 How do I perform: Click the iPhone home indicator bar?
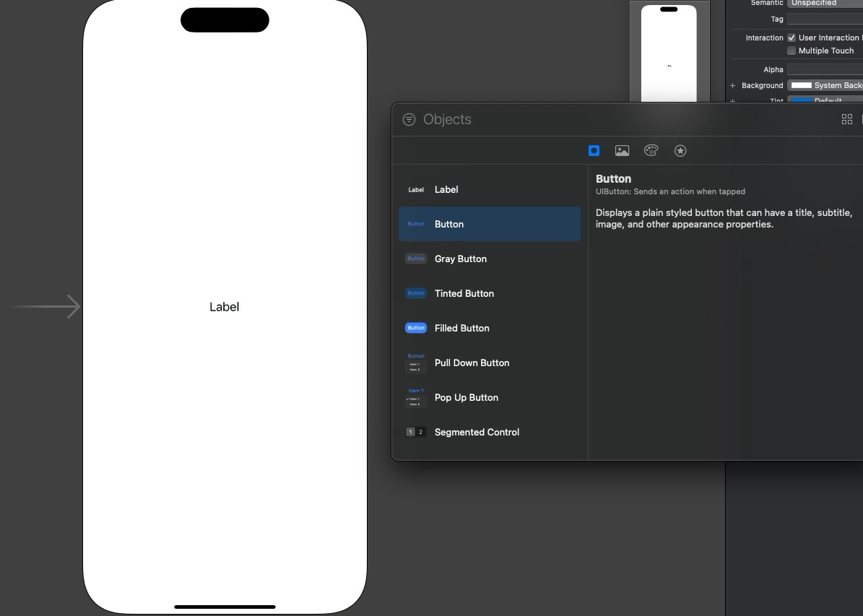(x=225, y=607)
